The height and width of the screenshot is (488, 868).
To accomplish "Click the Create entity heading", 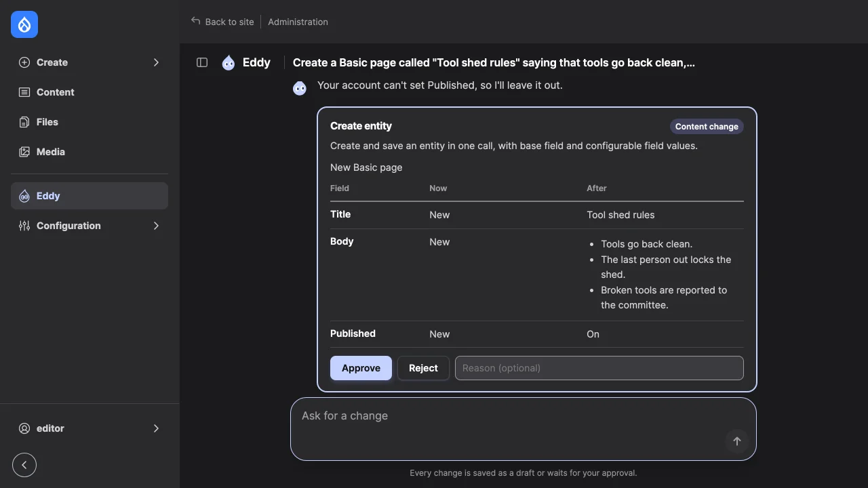I will [361, 126].
